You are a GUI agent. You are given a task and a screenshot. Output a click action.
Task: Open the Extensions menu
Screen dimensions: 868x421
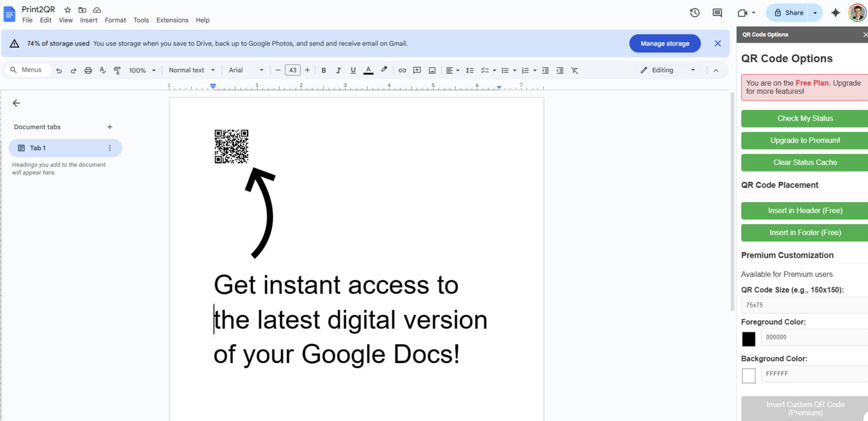[x=172, y=20]
